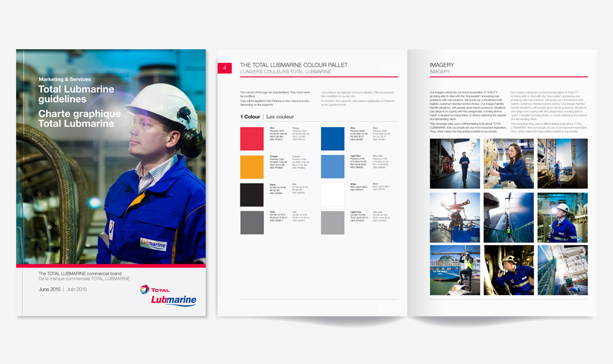Open the cover photo of the hard-hat worker

pos(111,157)
